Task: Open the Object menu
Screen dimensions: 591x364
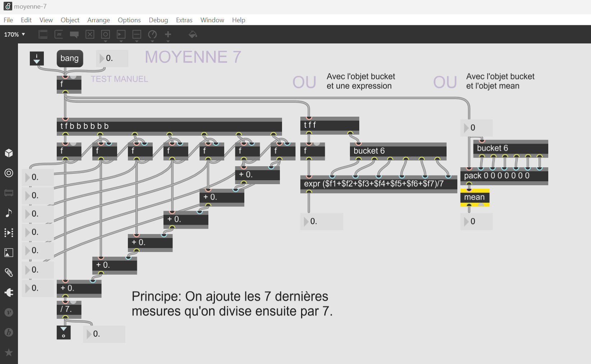Action: (70, 20)
